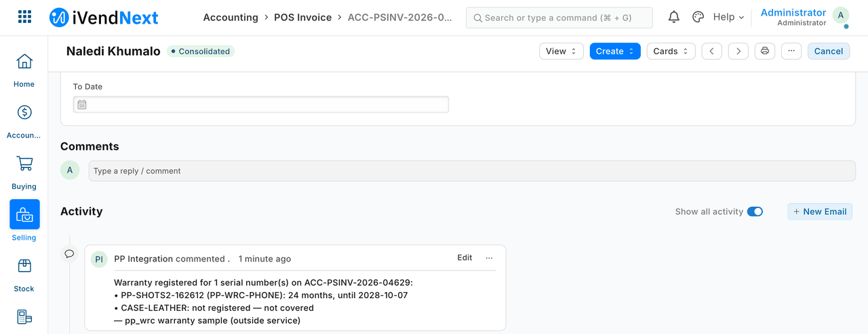Click the New Email button
Image resolution: width=868 pixels, height=334 pixels.
(x=820, y=212)
